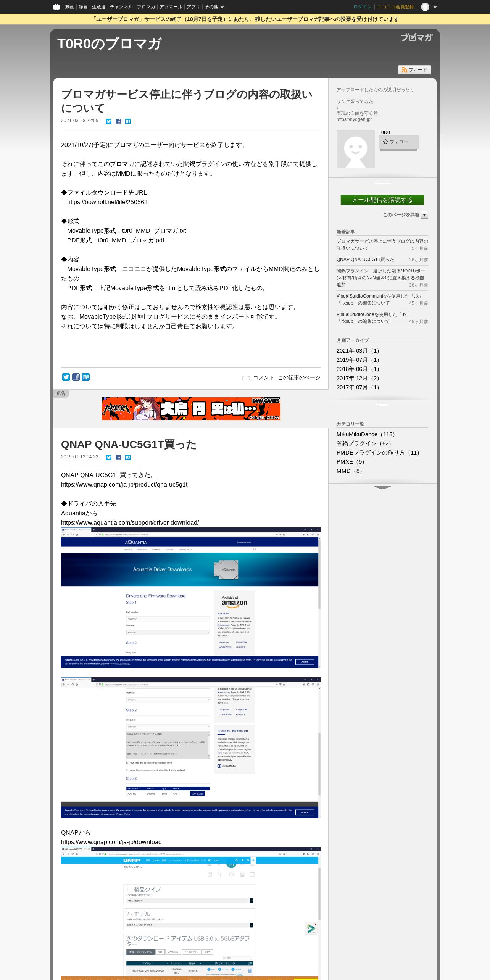
Task: Open the この記事のページ link
Action: point(299,377)
